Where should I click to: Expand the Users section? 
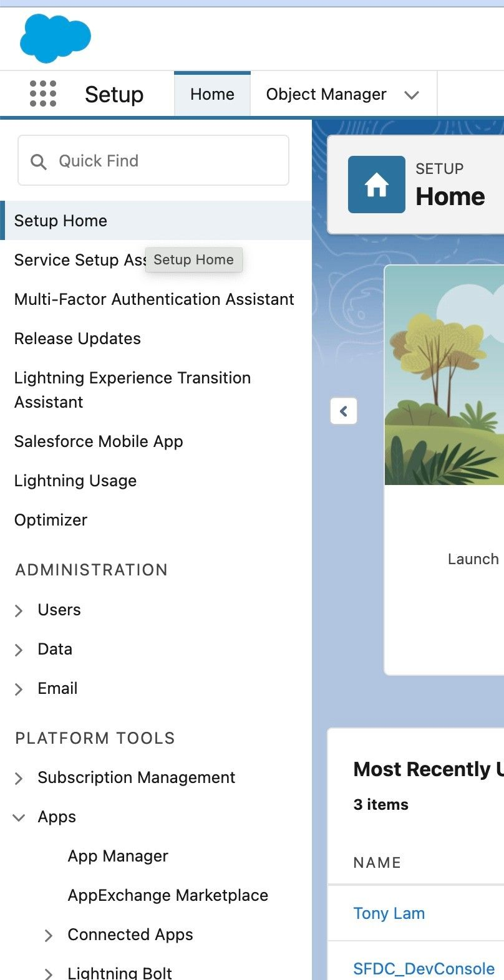(19, 610)
